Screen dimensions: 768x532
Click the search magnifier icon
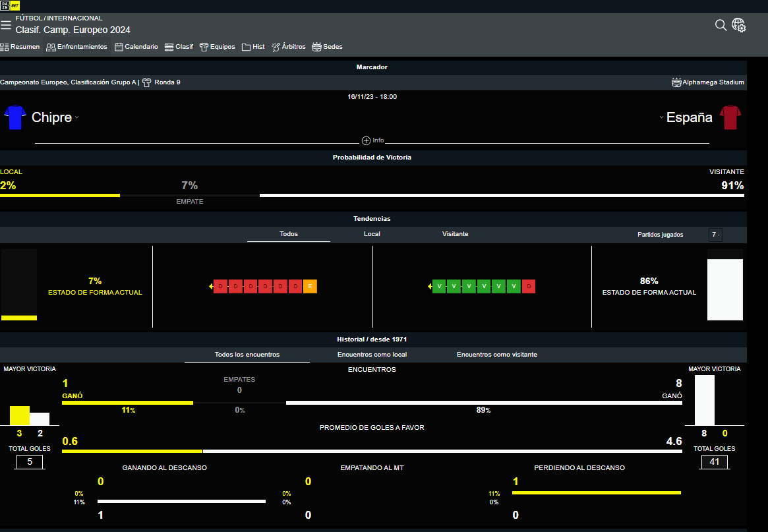(x=721, y=25)
